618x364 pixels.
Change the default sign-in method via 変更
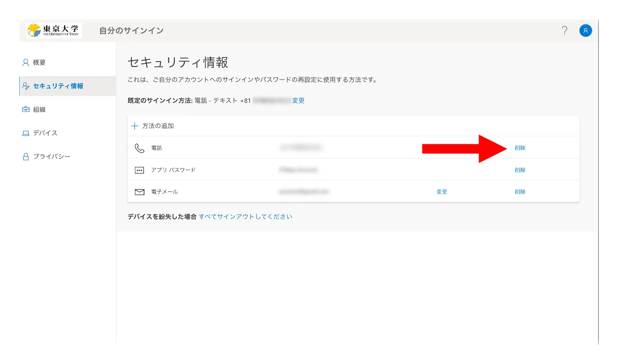(x=298, y=100)
